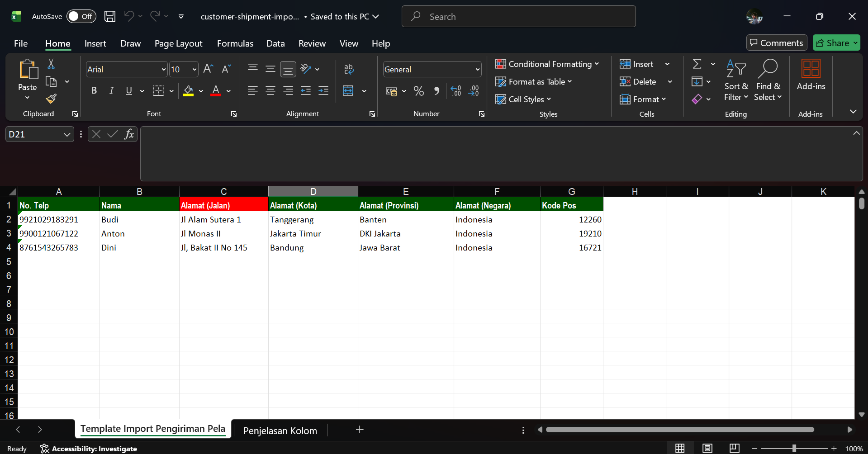Toggle Italic formatting
This screenshot has width=868, height=454.
pos(111,91)
